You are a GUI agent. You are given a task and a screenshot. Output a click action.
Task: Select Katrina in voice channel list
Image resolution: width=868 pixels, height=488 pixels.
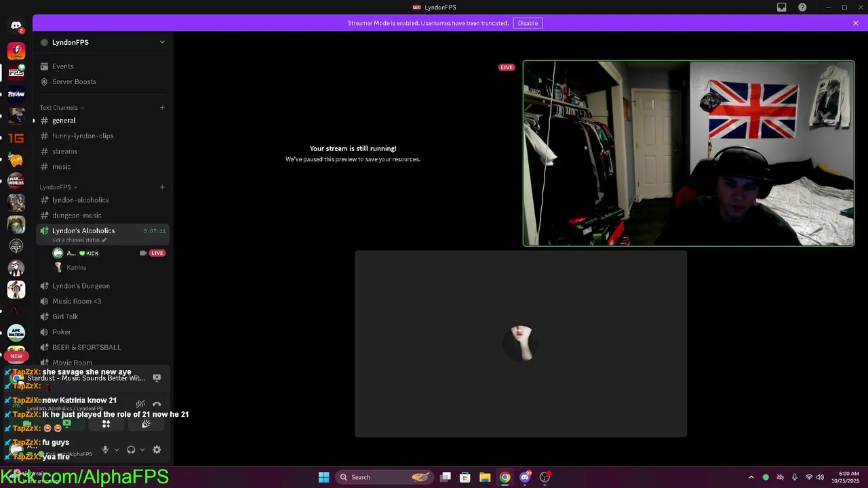tap(108, 268)
